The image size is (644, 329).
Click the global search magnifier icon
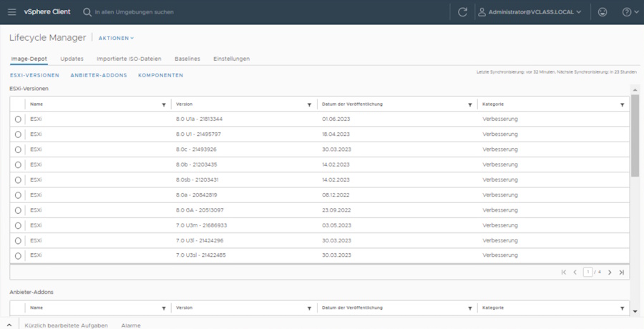pos(87,12)
